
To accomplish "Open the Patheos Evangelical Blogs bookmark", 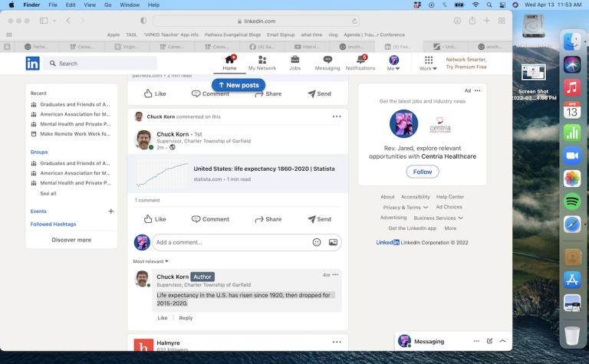I will click(x=232, y=34).
